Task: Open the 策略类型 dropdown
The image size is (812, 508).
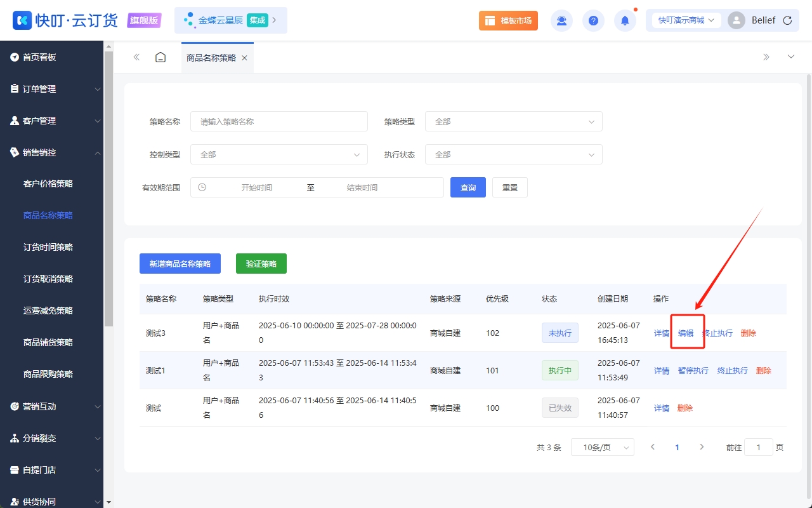Action: point(514,121)
